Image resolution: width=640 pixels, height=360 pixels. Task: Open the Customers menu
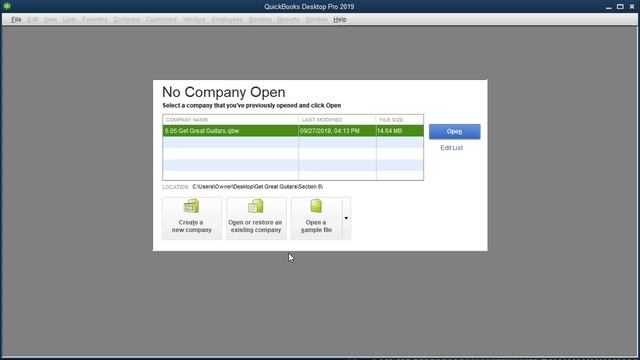pyautogui.click(x=161, y=19)
